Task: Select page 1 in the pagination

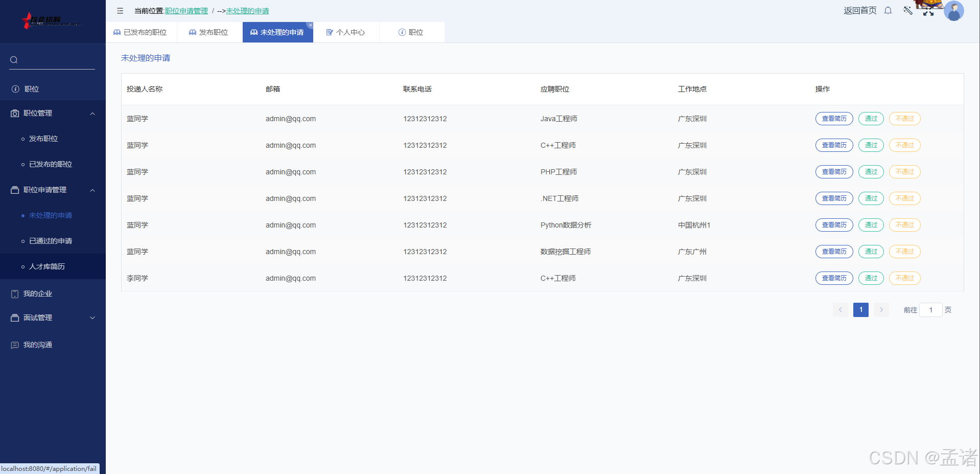Action: point(860,310)
